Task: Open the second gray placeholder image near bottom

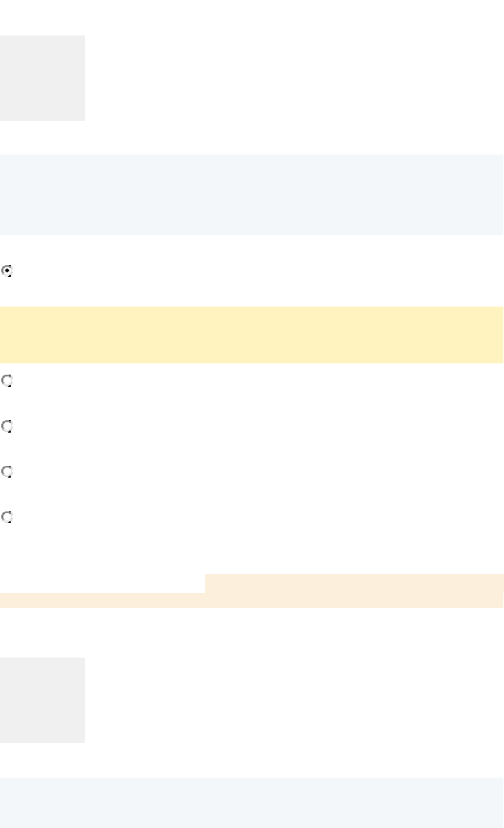Action: (43, 700)
